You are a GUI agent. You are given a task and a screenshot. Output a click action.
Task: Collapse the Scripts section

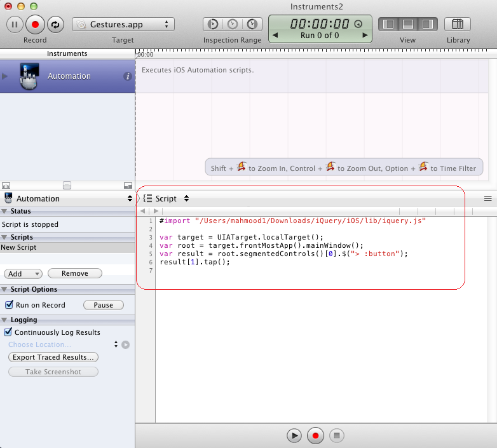coord(4,237)
